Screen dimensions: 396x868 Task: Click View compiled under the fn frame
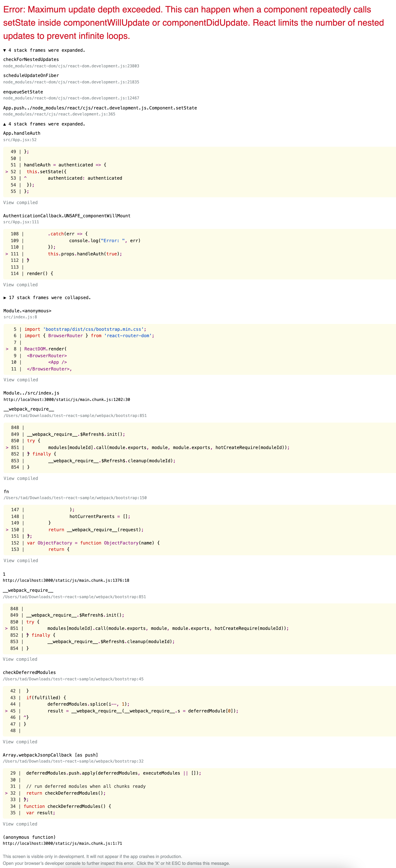[20, 560]
